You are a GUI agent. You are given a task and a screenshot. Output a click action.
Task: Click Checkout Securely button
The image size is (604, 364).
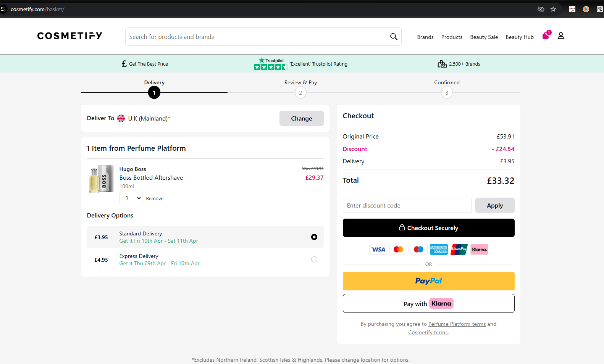pyautogui.click(x=429, y=228)
